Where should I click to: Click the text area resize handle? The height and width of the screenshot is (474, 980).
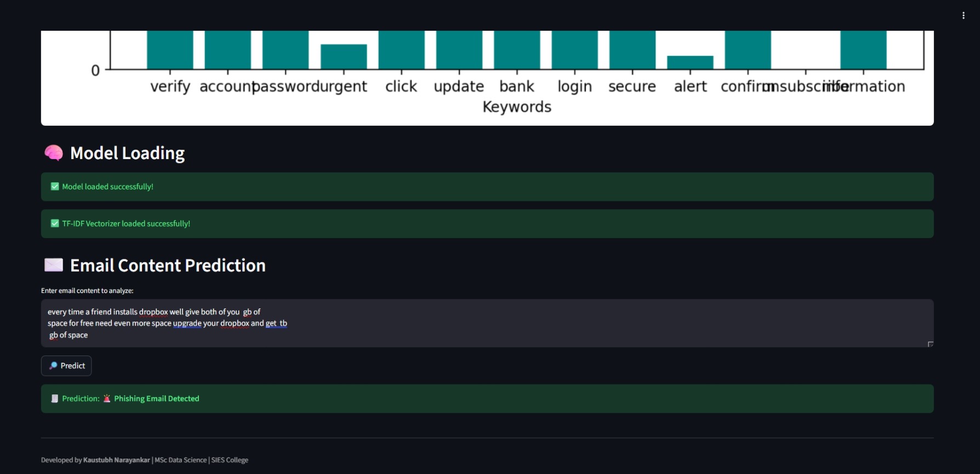point(930,344)
